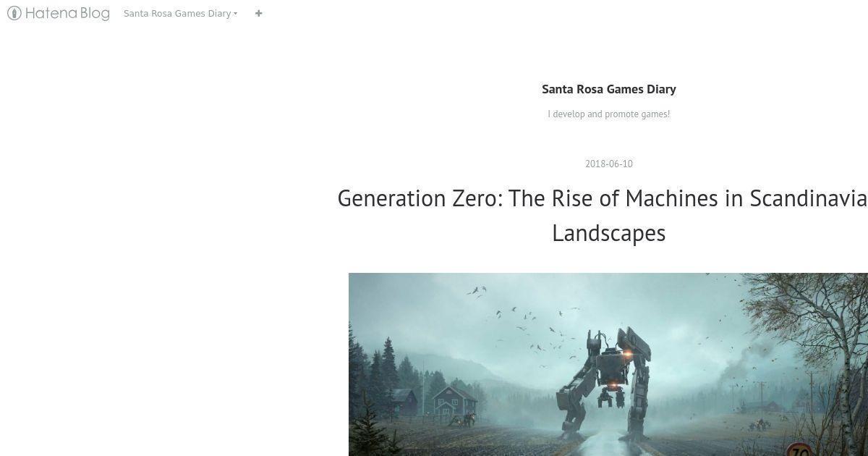Open the 2018-06-10 date link
This screenshot has height=456, width=868.
609,164
